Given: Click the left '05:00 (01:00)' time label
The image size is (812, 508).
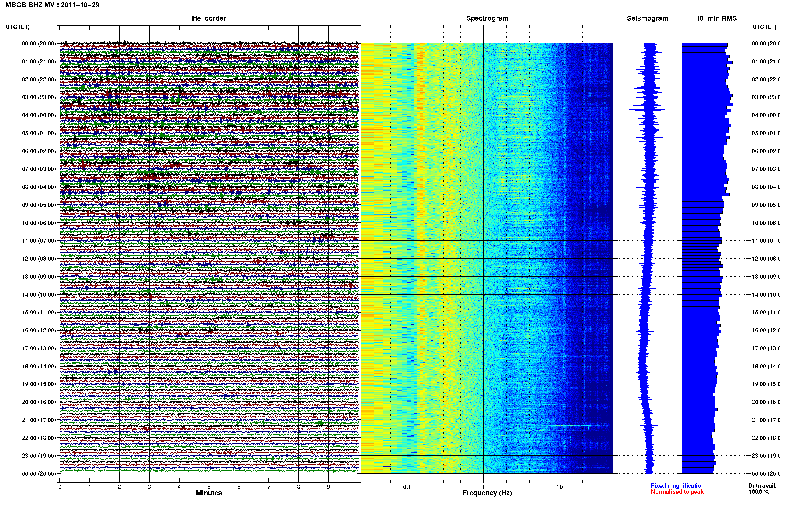Looking at the screenshot, I should [39, 133].
